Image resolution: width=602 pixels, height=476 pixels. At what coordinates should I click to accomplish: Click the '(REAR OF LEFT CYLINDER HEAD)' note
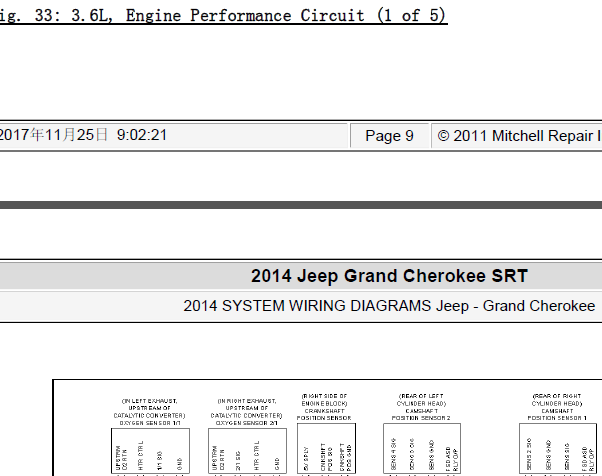click(421, 400)
